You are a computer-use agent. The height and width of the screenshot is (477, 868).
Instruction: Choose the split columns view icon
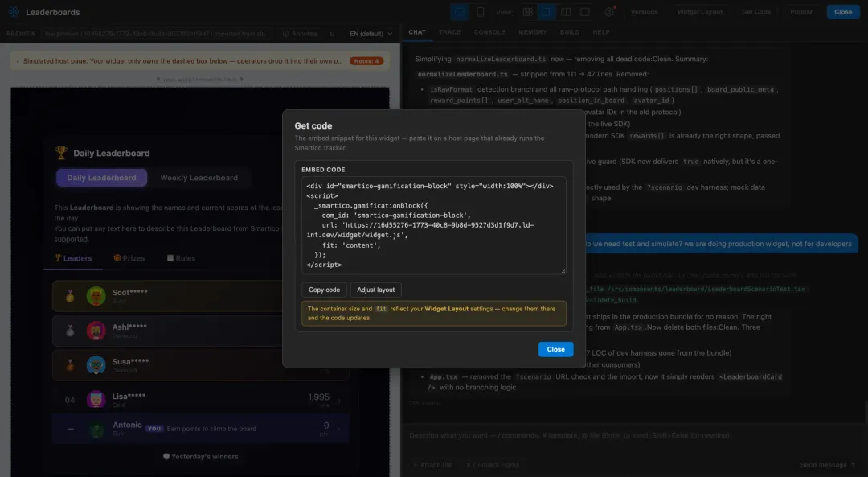(565, 11)
